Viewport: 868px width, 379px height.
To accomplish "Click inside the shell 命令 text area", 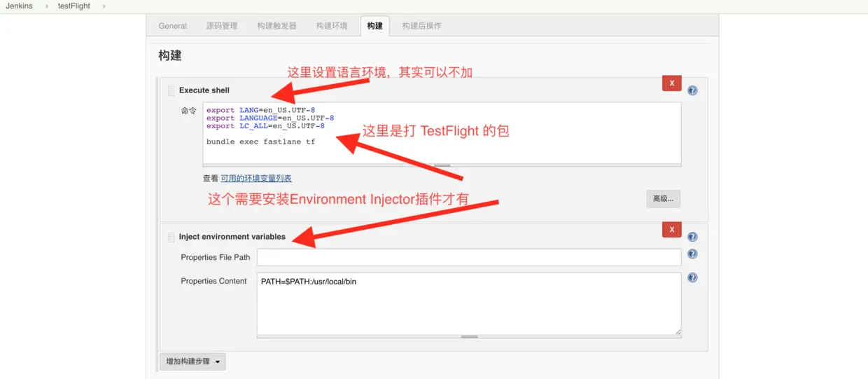I will point(442,133).
